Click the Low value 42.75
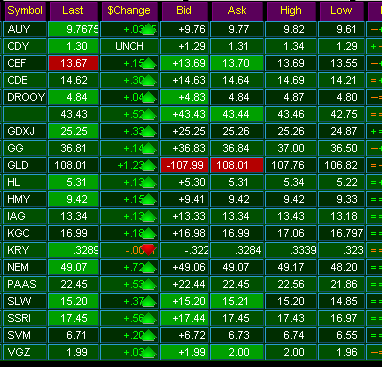Screen dimensions: 382x367 [x=341, y=114]
